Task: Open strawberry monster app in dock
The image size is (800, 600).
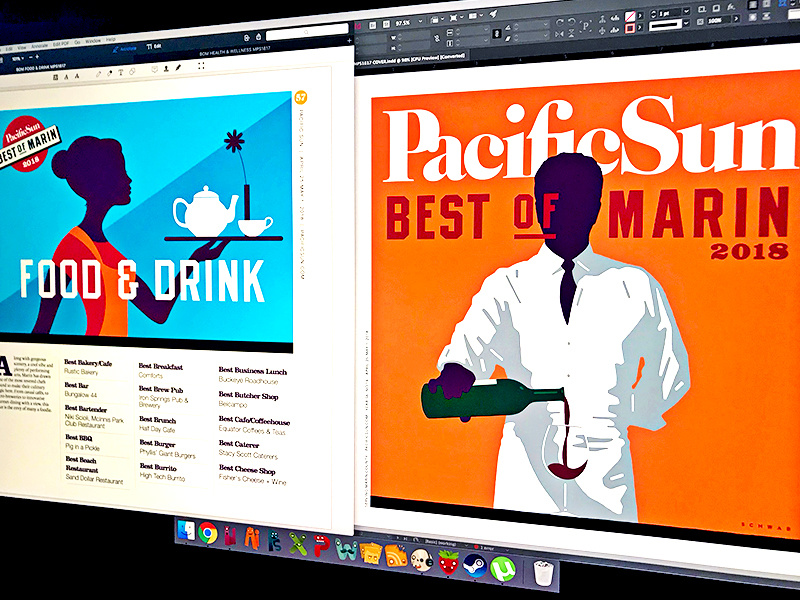Action: coord(448,563)
